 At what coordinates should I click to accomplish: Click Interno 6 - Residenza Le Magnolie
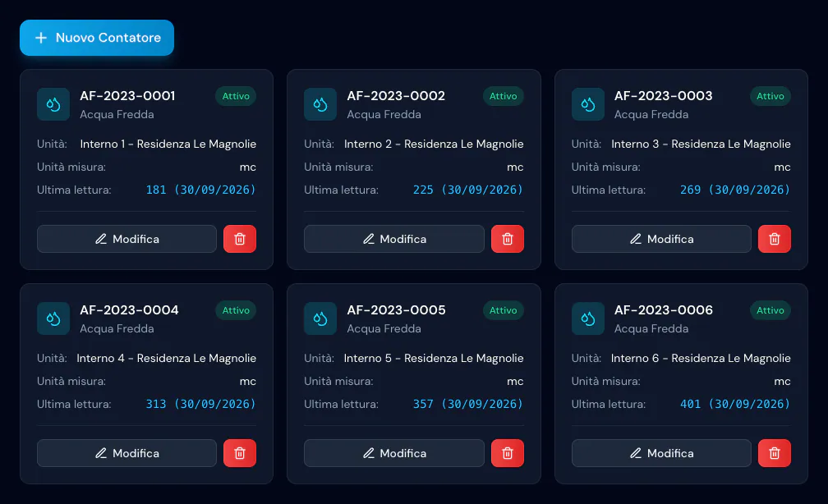[701, 359]
